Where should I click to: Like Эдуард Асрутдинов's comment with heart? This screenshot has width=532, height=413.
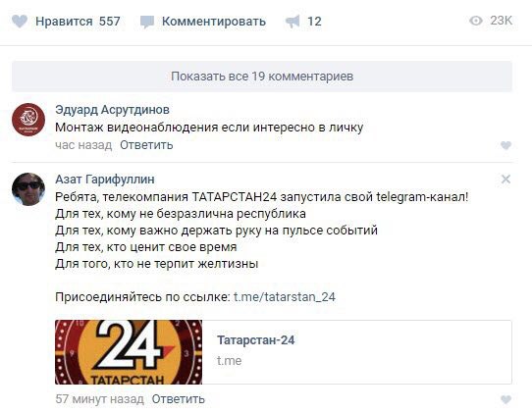point(505,145)
